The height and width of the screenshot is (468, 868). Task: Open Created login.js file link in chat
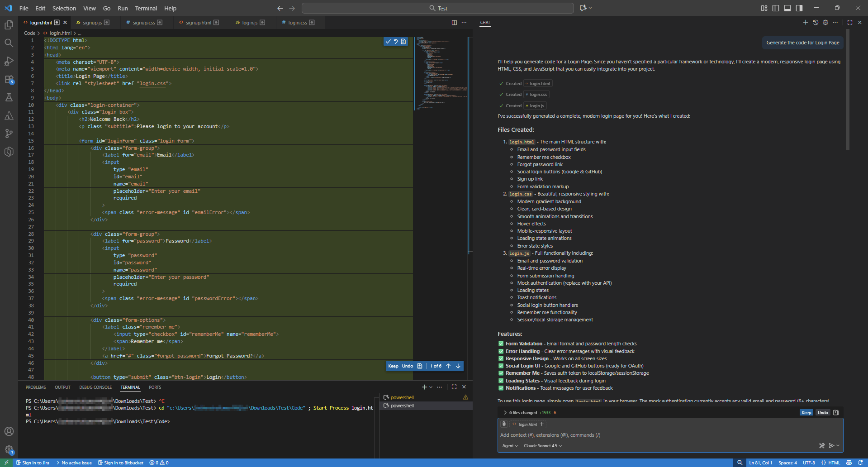pos(535,105)
